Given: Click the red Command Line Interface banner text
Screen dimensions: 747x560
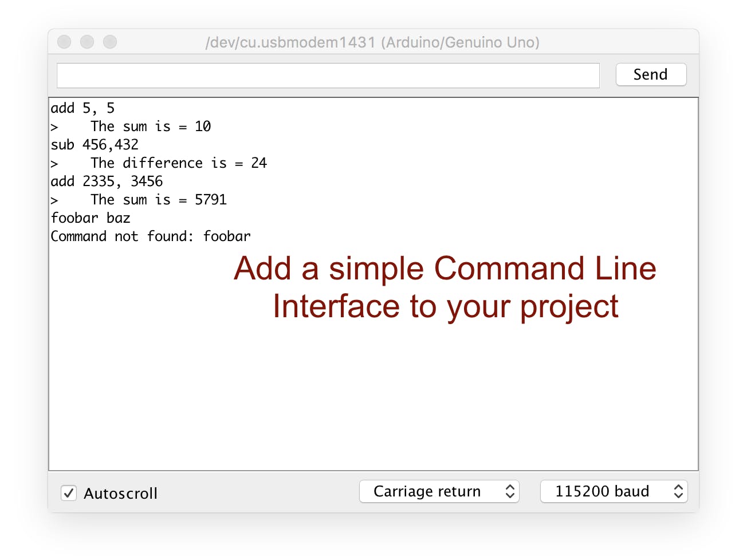Looking at the screenshot, I should [444, 286].
